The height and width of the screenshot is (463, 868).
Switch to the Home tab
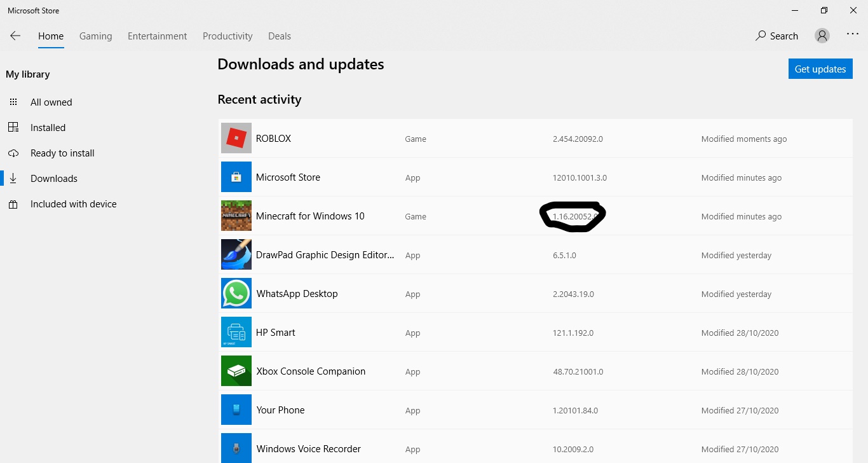click(x=51, y=36)
